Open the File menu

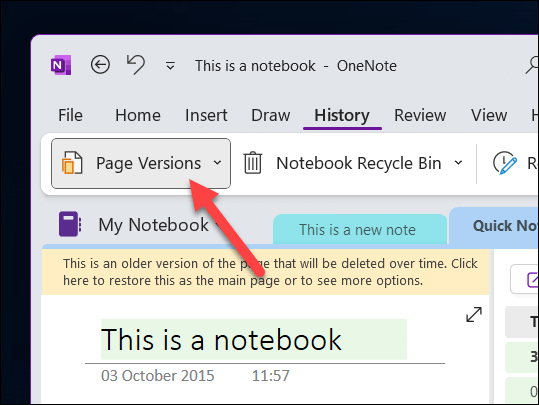point(70,115)
